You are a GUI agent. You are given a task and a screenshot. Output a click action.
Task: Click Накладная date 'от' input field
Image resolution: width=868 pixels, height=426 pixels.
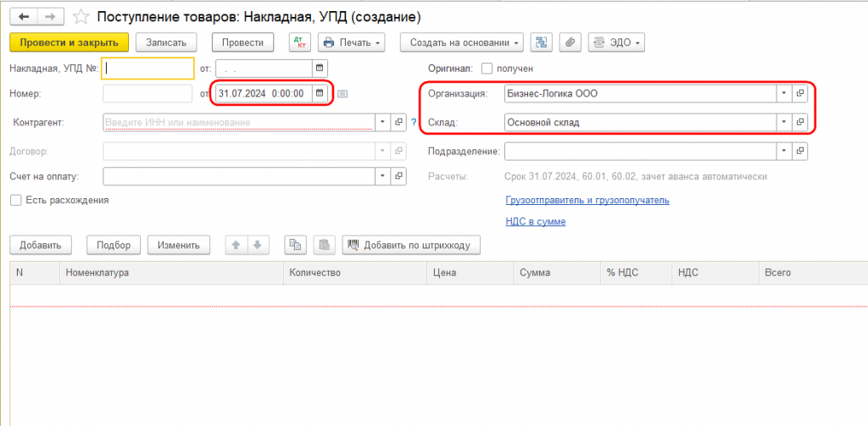[264, 68]
